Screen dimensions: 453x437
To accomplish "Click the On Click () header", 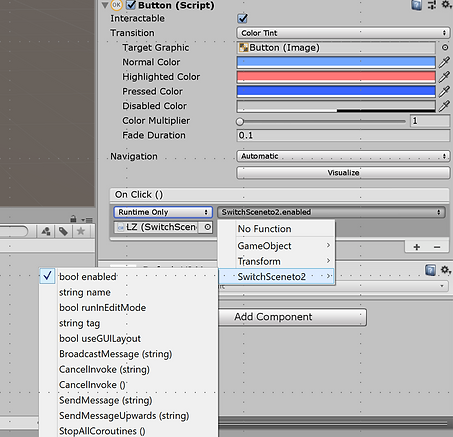I will click(x=279, y=195).
